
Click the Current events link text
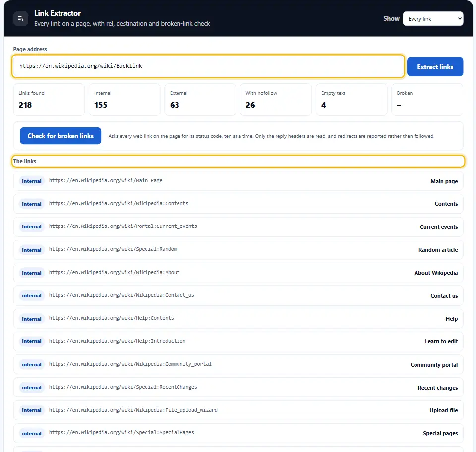point(439,227)
